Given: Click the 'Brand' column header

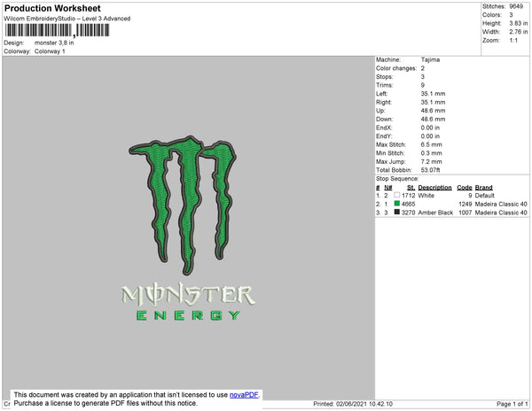Looking at the screenshot, I should click(483, 188).
